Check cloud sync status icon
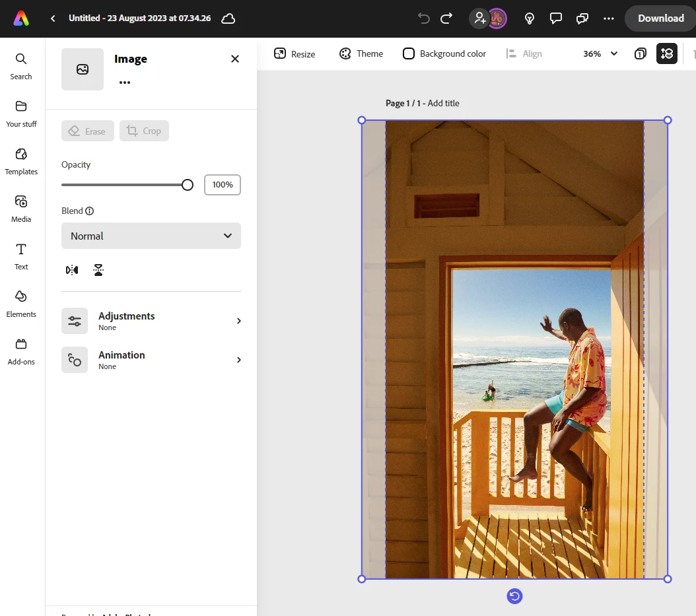 (228, 18)
